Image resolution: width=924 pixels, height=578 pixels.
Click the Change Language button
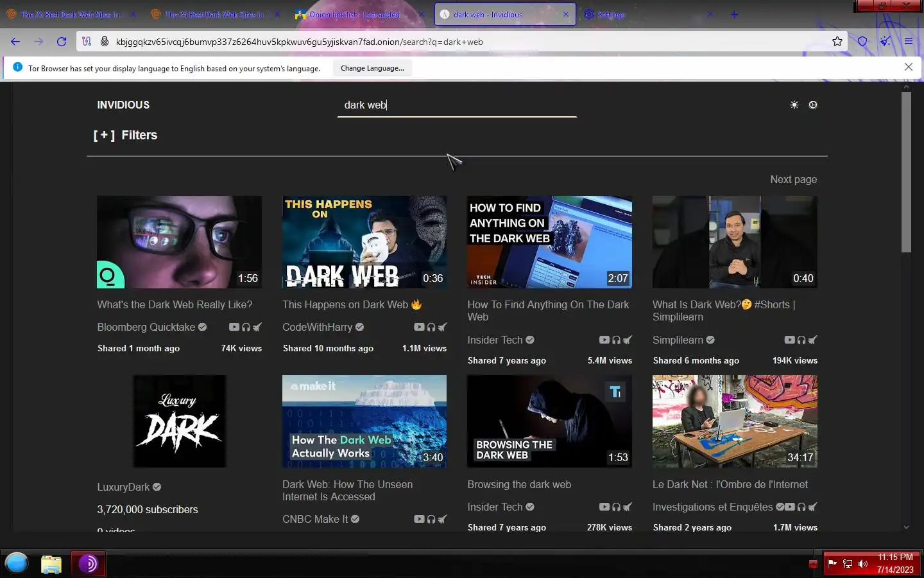(x=372, y=68)
